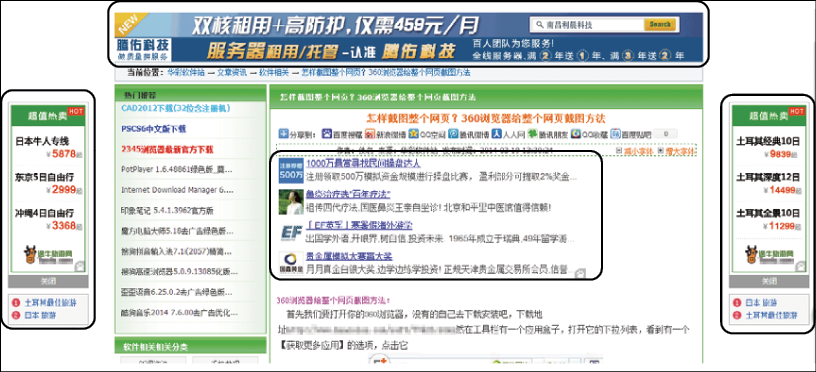The height and width of the screenshot is (372, 816).
Task: Open 2345浏览器最新官方下载 link
Action: pos(167,149)
